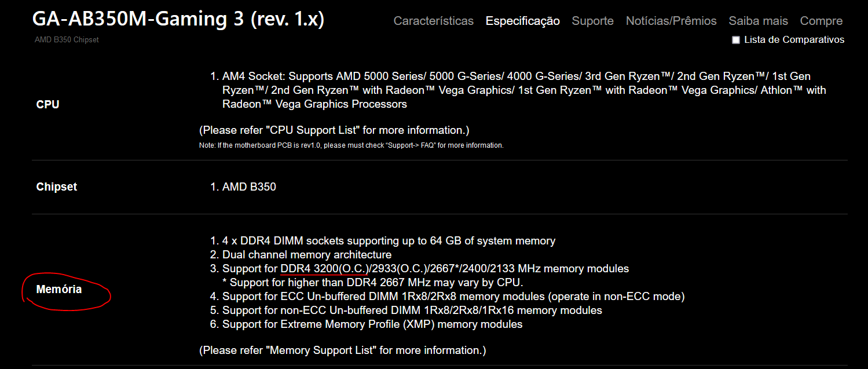Go to the Notícias/Prêmios tab
The height and width of the screenshot is (369, 868).
pyautogui.click(x=671, y=21)
